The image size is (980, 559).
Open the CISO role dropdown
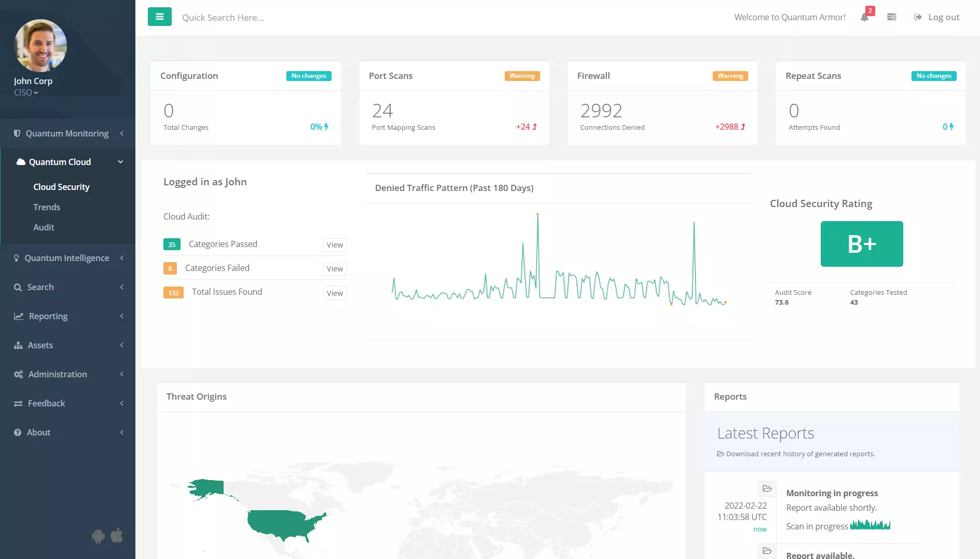[26, 92]
